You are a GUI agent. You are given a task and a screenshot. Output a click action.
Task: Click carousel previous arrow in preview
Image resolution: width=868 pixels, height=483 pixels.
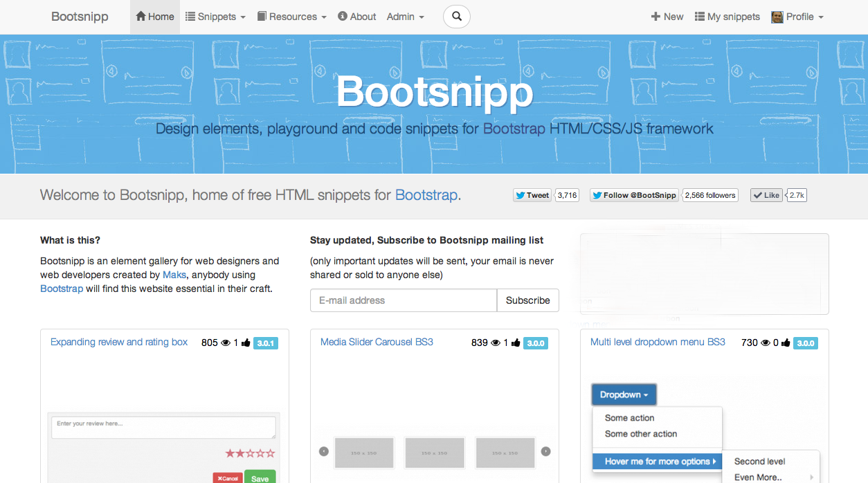[323, 452]
